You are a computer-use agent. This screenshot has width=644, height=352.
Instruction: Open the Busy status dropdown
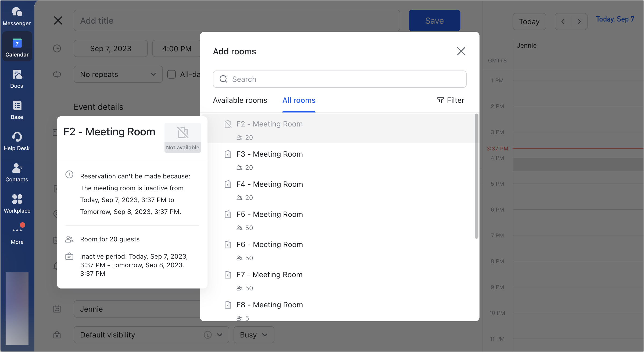254,335
